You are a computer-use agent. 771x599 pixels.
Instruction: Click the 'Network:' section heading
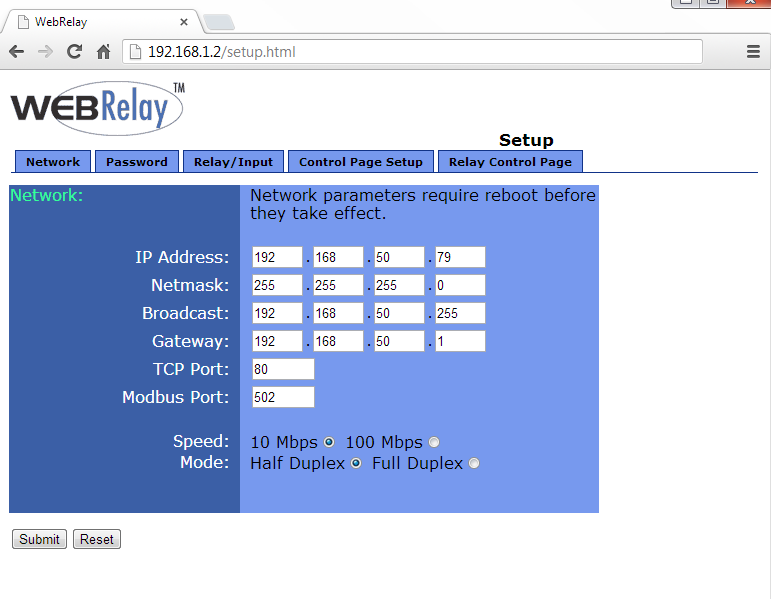pyautogui.click(x=47, y=195)
